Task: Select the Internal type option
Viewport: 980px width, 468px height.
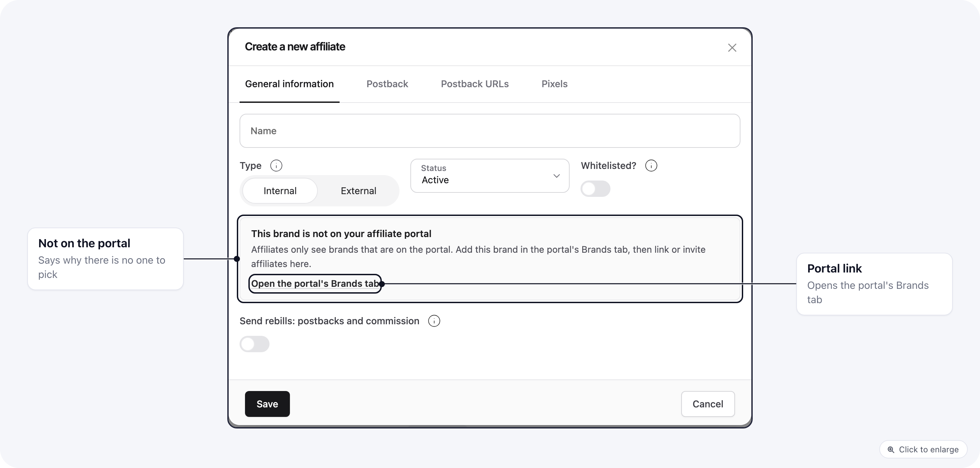Action: click(280, 191)
